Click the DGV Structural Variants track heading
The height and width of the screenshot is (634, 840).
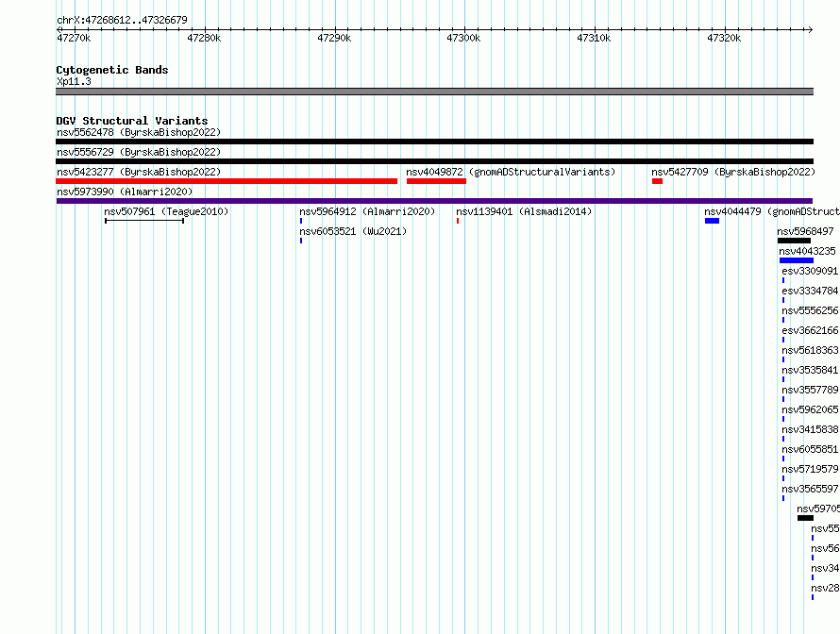click(x=132, y=121)
